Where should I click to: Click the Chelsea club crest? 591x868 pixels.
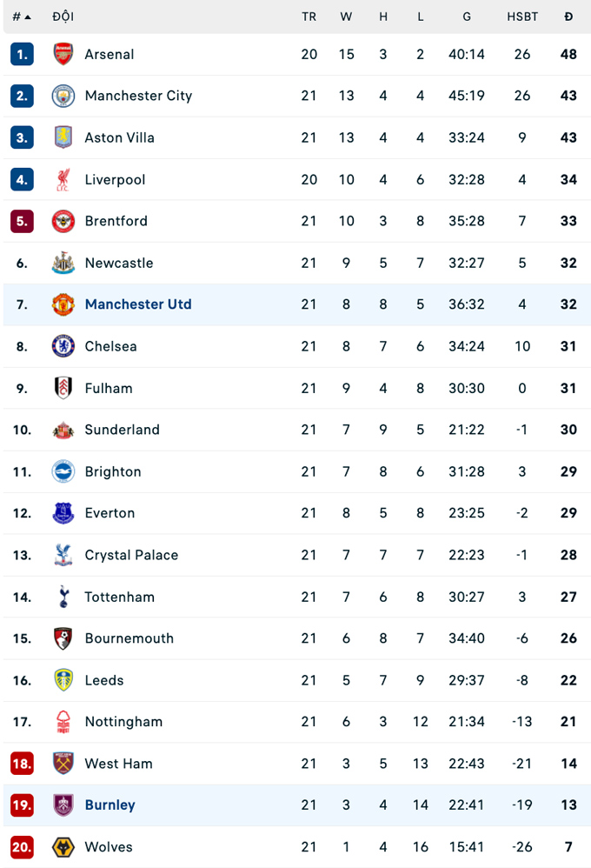63,346
